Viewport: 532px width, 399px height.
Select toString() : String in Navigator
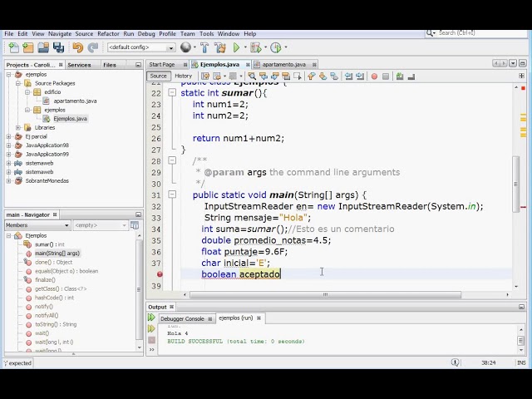pos(56,324)
